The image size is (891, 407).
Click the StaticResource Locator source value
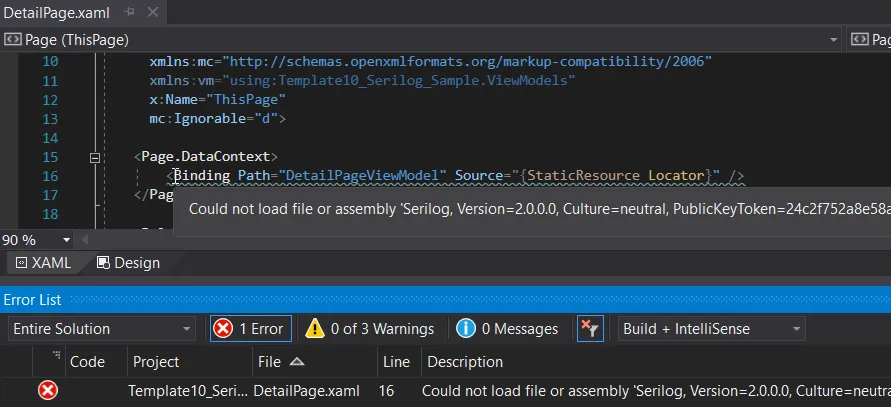(x=616, y=176)
